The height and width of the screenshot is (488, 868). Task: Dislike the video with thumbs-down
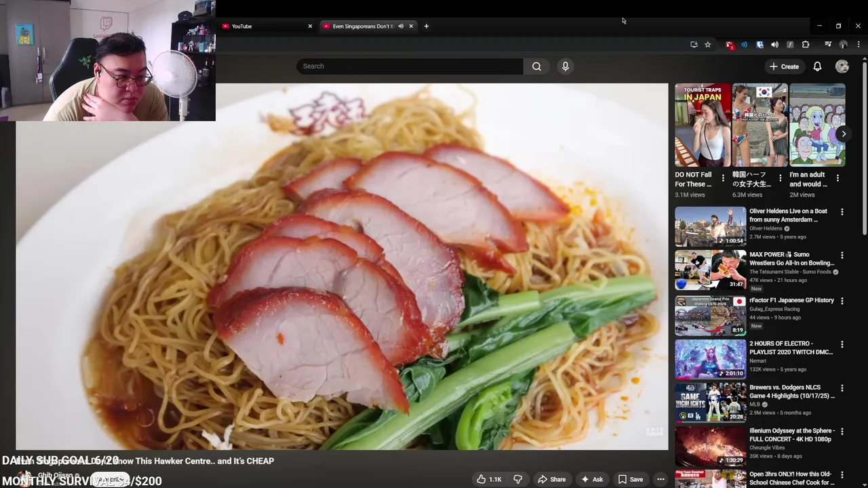coord(517,479)
